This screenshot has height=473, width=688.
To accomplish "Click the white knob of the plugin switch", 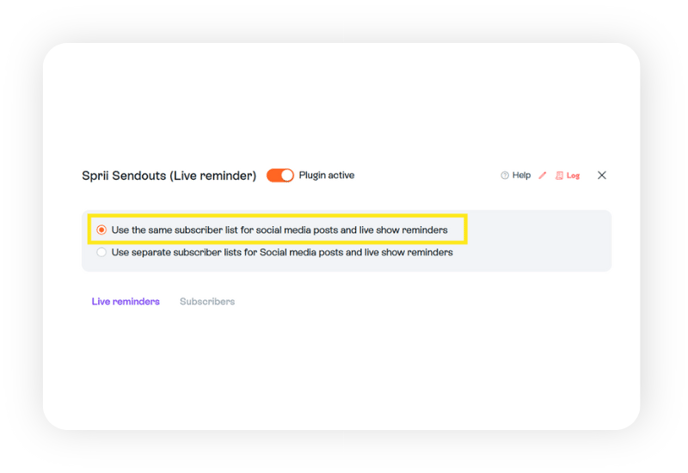I will coord(287,176).
